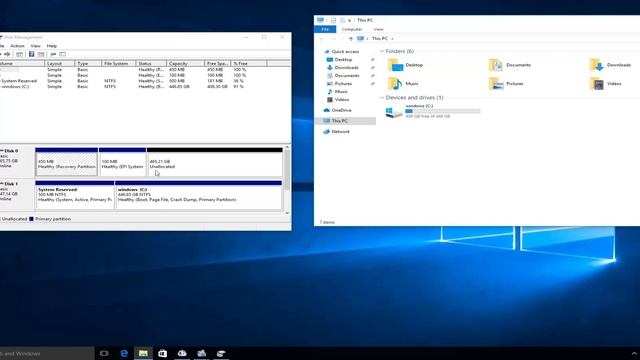Open the Action menu in Disk Management
This screenshot has height=360, width=640.
point(17,46)
